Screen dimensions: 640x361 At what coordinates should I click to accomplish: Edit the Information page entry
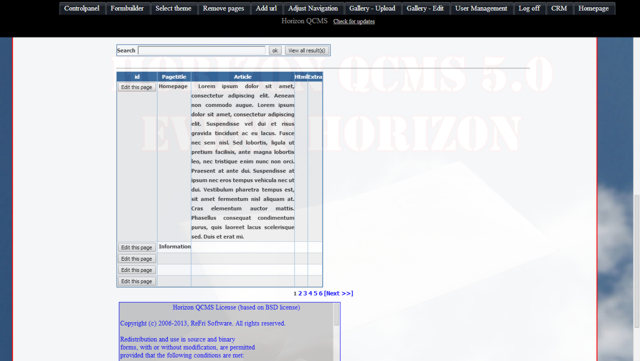pyautogui.click(x=136, y=247)
